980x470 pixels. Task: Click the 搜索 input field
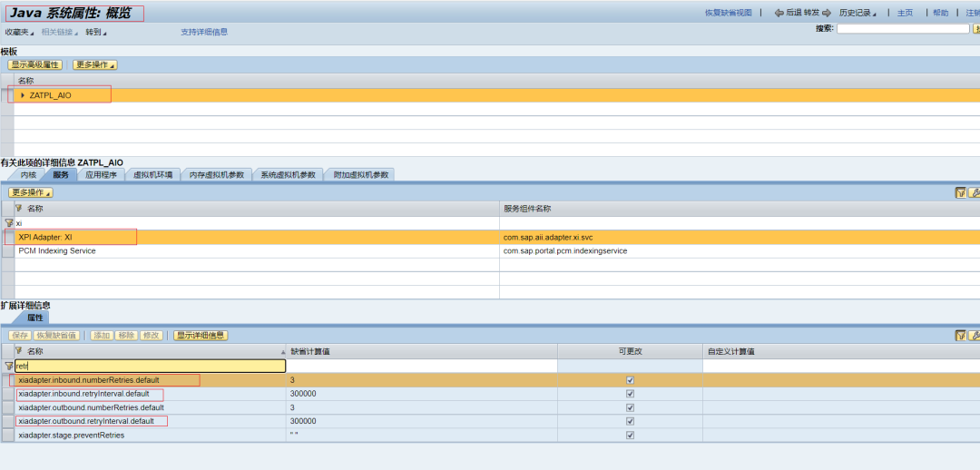coord(903,29)
